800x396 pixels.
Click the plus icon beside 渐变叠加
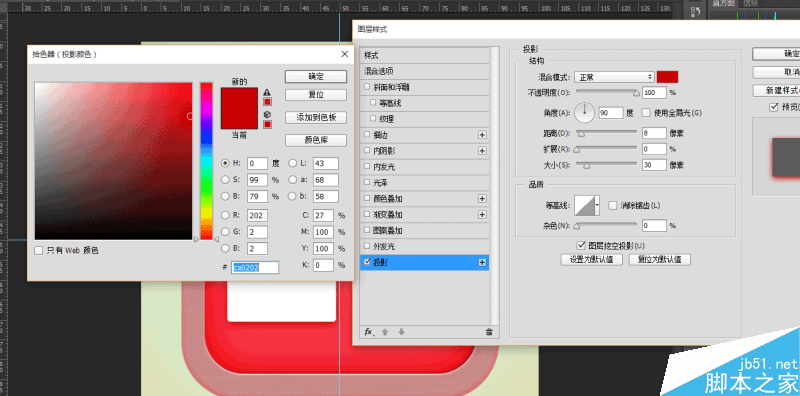pyautogui.click(x=482, y=215)
